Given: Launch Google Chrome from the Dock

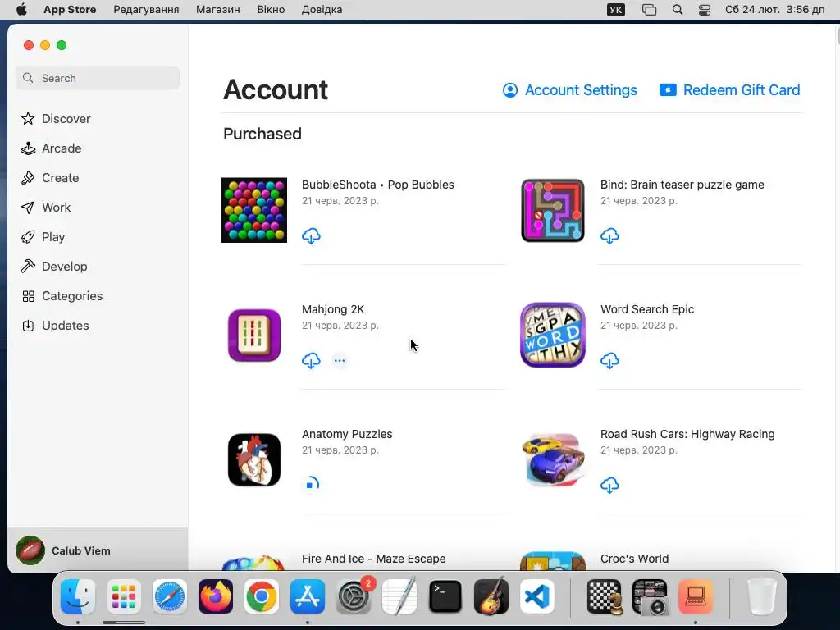Looking at the screenshot, I should pyautogui.click(x=262, y=596).
